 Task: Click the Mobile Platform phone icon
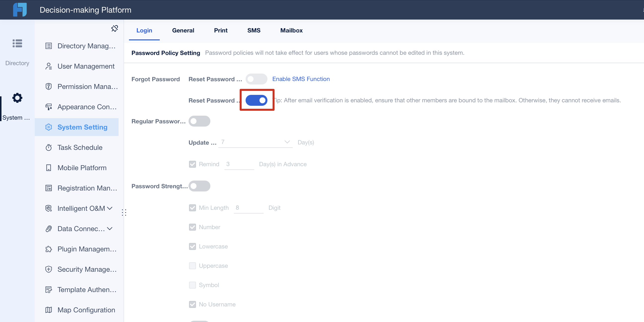coord(49,168)
